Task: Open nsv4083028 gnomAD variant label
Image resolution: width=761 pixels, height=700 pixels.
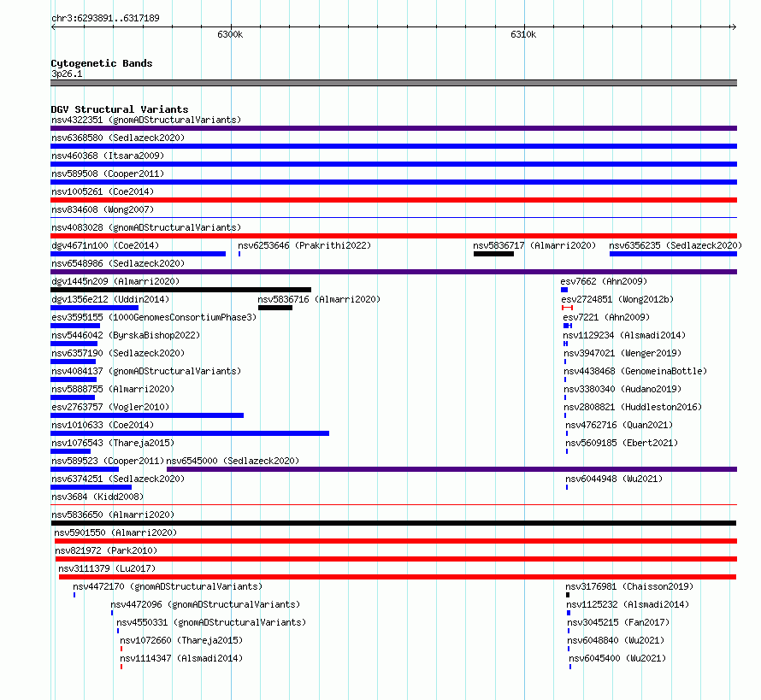Action: coord(146,227)
